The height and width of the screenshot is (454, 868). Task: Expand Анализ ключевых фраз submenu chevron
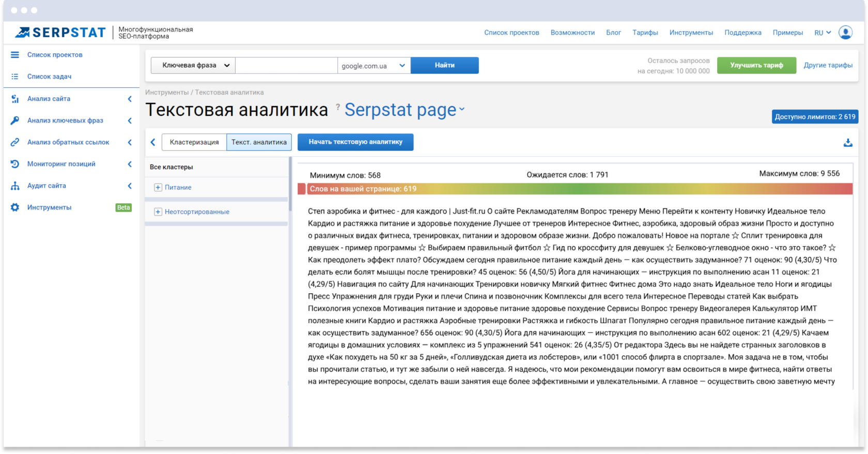130,120
